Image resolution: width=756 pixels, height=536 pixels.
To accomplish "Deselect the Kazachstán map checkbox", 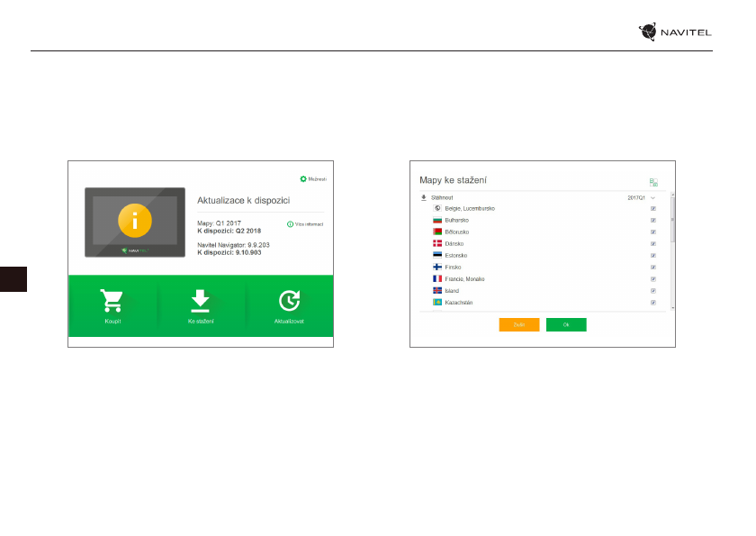I will pyautogui.click(x=652, y=303).
